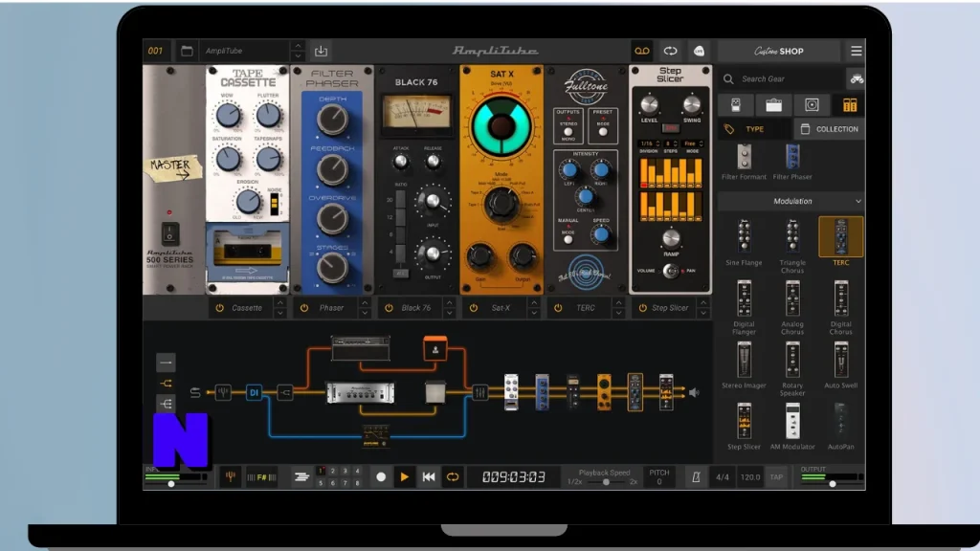Switch to the TYPE tab
The height and width of the screenshot is (551, 980).
[x=754, y=129]
